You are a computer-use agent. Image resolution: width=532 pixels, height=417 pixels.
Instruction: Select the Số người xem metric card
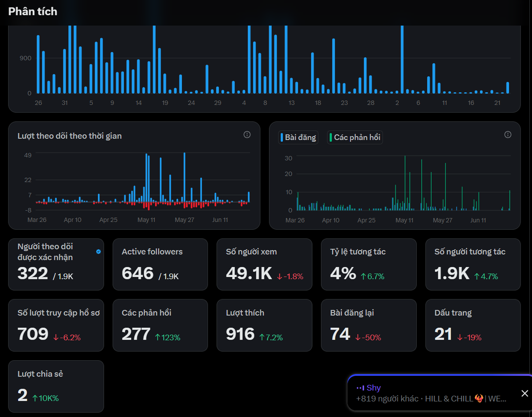click(264, 264)
